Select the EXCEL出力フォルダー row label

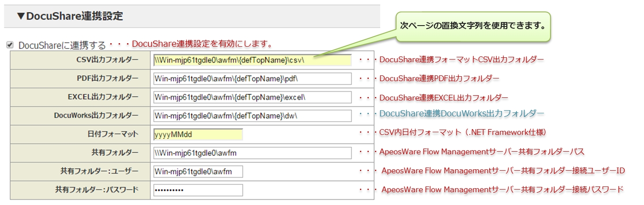point(103,97)
